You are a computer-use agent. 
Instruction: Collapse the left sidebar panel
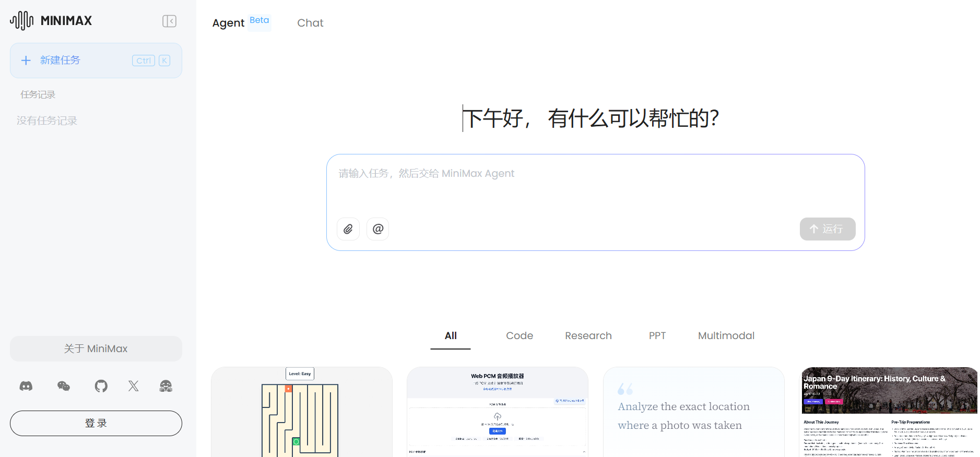pyautogui.click(x=169, y=21)
